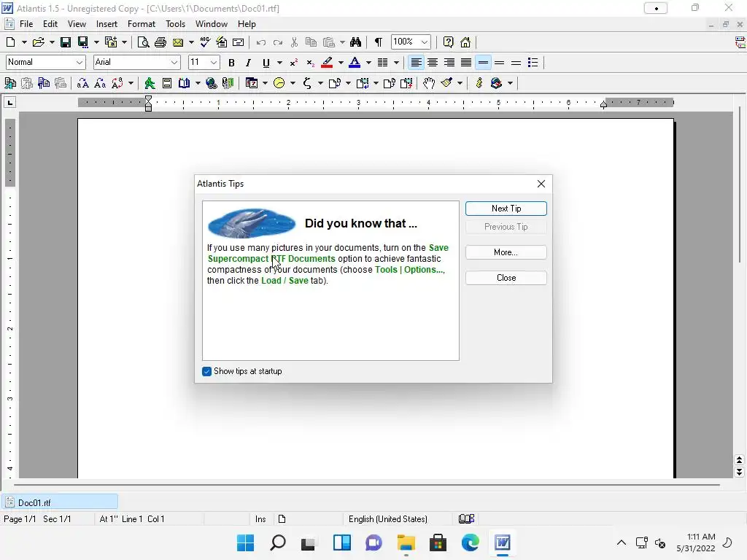Image resolution: width=747 pixels, height=560 pixels.
Task: Click the bulleted list icon
Action: 533,63
